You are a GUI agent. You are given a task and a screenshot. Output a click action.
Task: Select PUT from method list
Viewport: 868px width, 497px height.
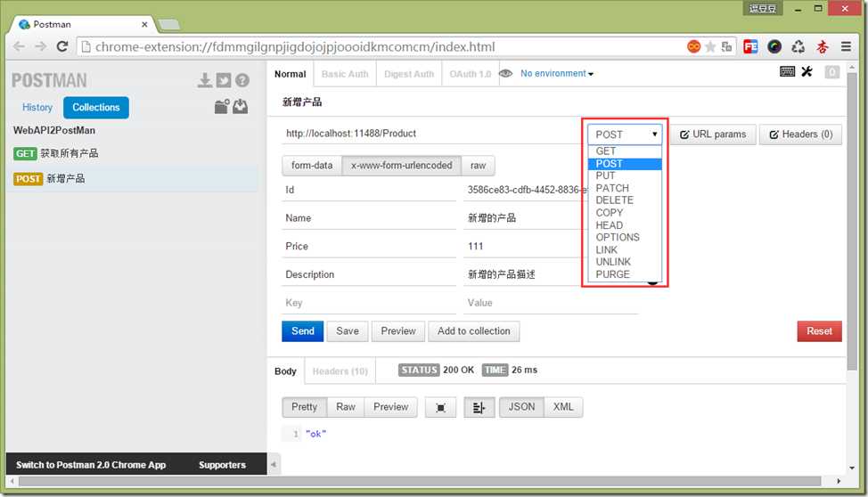(x=625, y=175)
